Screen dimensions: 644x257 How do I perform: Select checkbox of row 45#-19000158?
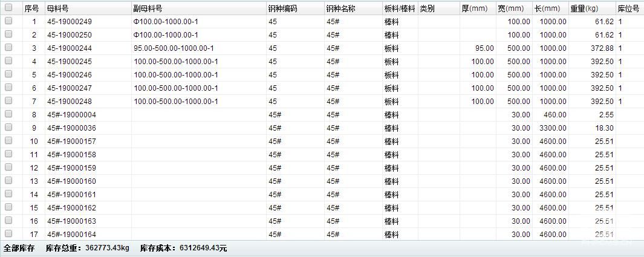tap(8, 154)
